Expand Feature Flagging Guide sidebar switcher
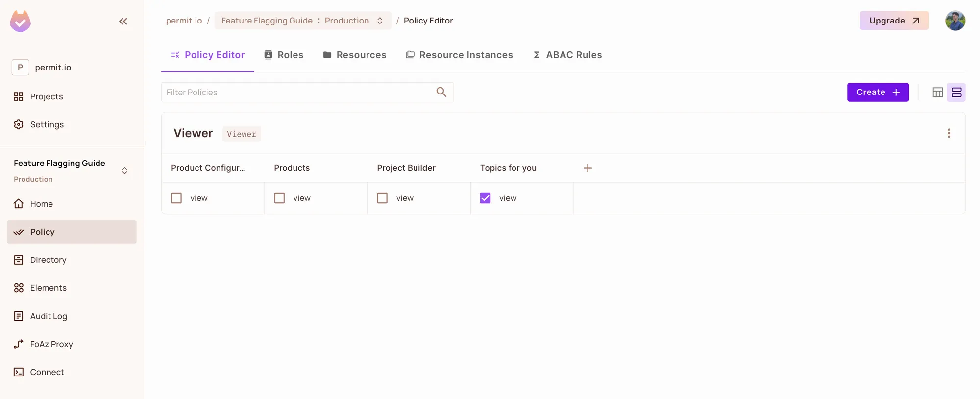 (x=124, y=171)
